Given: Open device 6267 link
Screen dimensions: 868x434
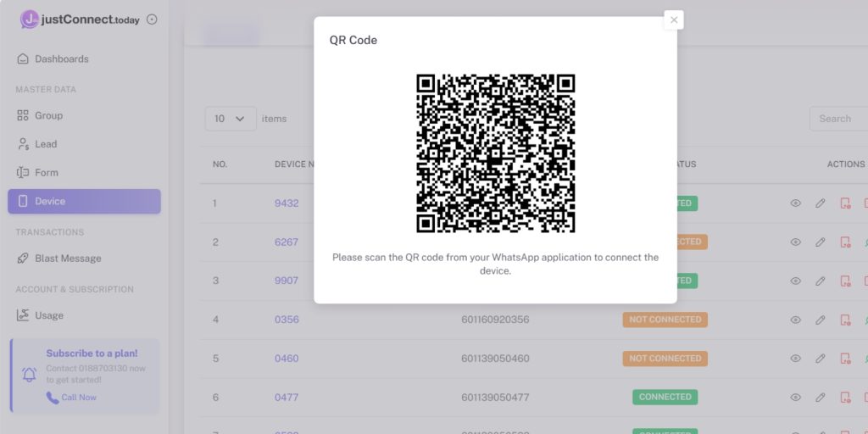Looking at the screenshot, I should pyautogui.click(x=287, y=242).
